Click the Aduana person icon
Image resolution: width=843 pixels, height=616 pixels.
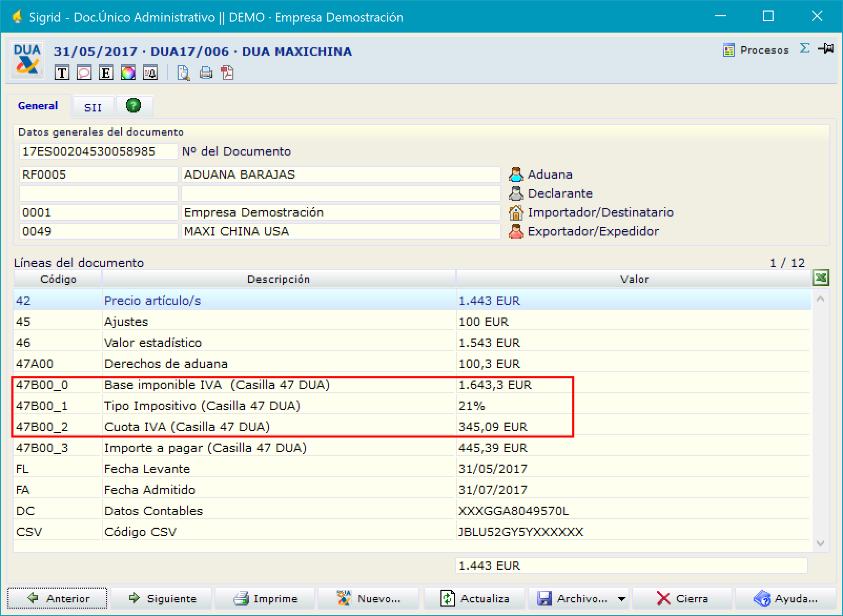516,174
